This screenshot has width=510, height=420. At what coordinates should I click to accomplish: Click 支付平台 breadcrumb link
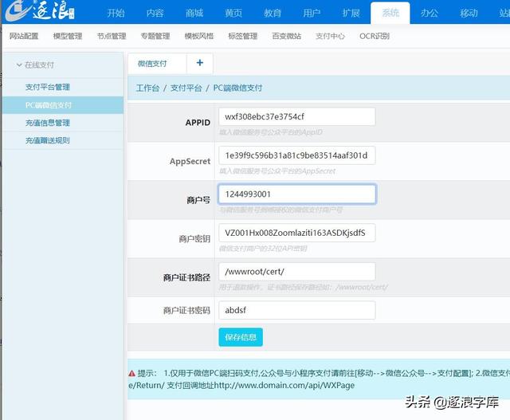tap(186, 88)
